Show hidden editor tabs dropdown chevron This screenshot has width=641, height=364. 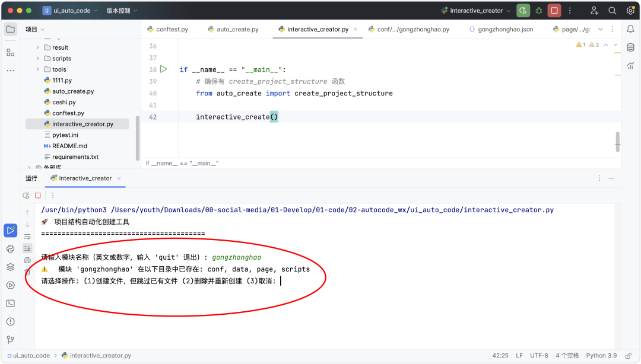[600, 30]
